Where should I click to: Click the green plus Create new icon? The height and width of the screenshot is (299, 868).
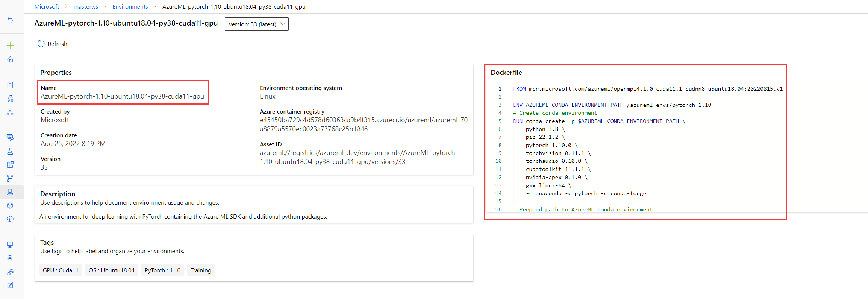(10, 46)
